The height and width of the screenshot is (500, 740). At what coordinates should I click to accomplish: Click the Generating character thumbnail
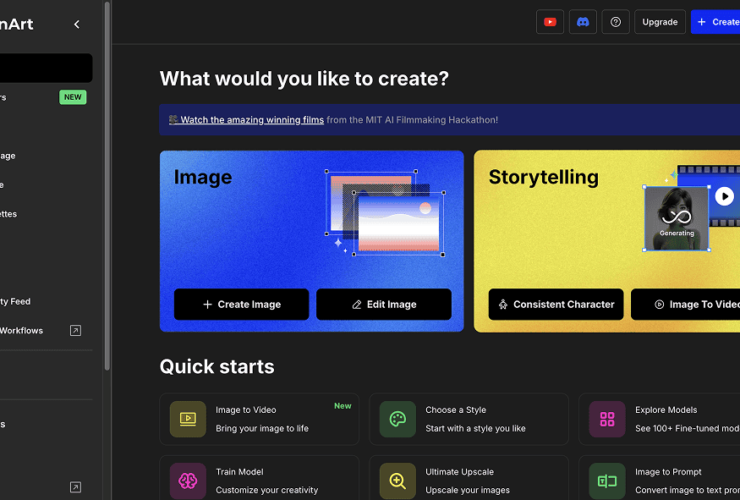pos(676,218)
